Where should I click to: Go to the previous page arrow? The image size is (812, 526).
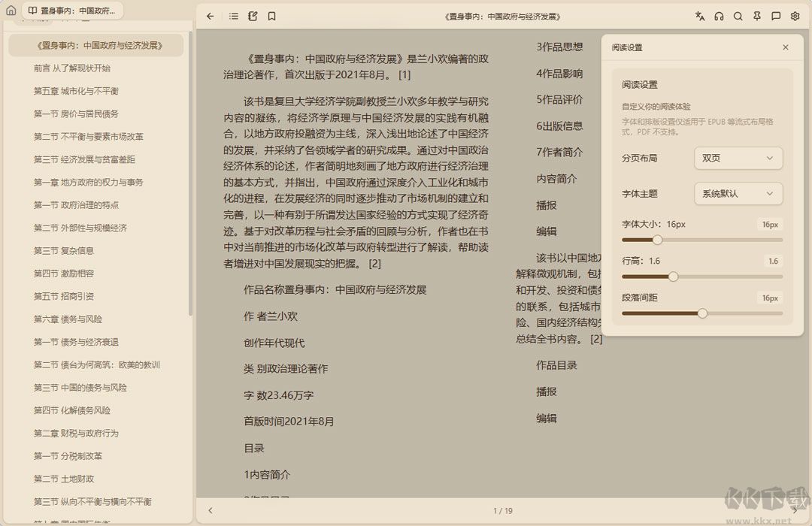coord(211,510)
